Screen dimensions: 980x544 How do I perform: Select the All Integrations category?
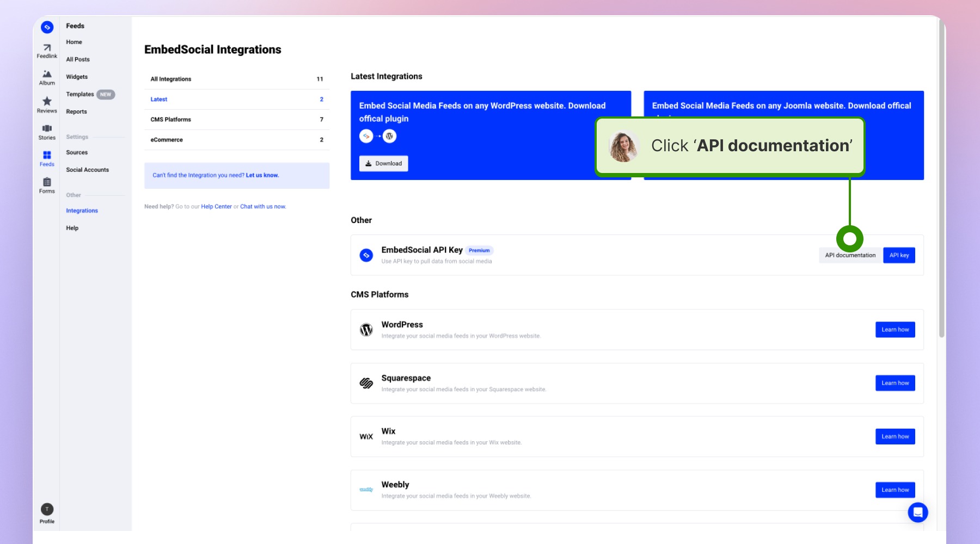pos(237,79)
